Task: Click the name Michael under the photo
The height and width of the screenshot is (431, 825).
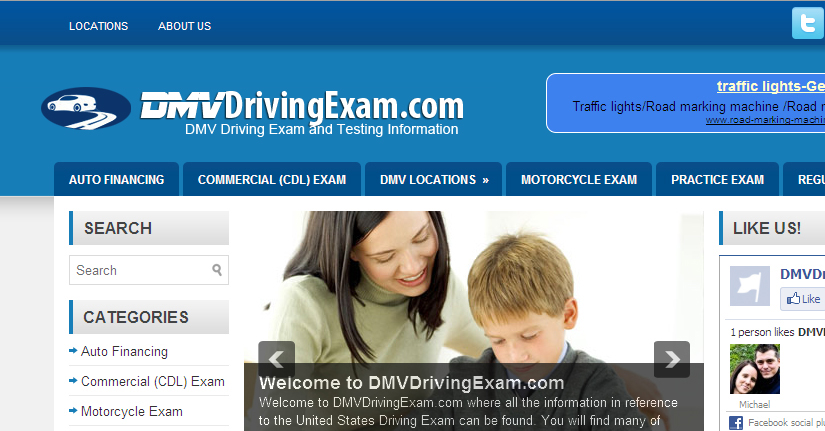Action: 754,405
